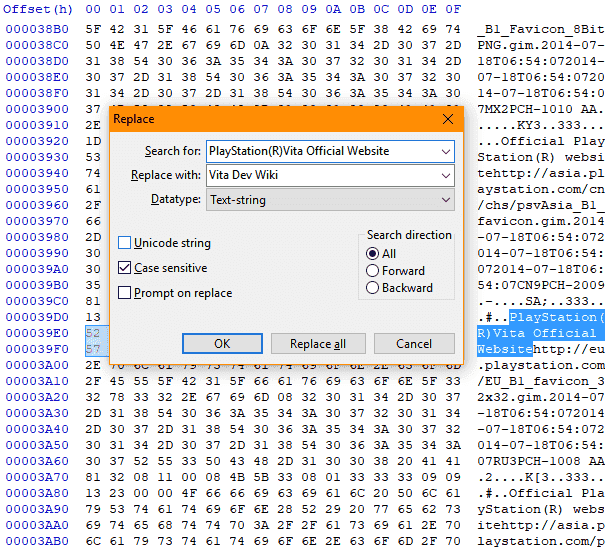
Task: Click ASCII text 'PNG.gim.2014-07-'
Action: tap(541, 45)
